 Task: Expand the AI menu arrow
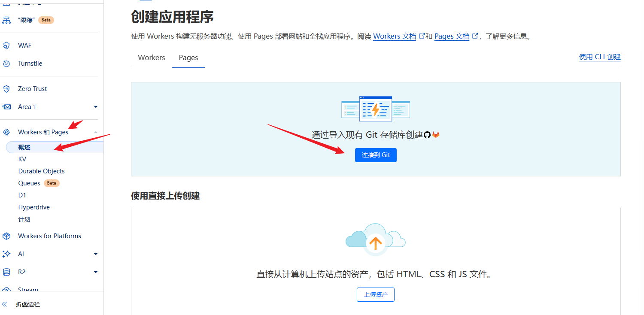96,254
